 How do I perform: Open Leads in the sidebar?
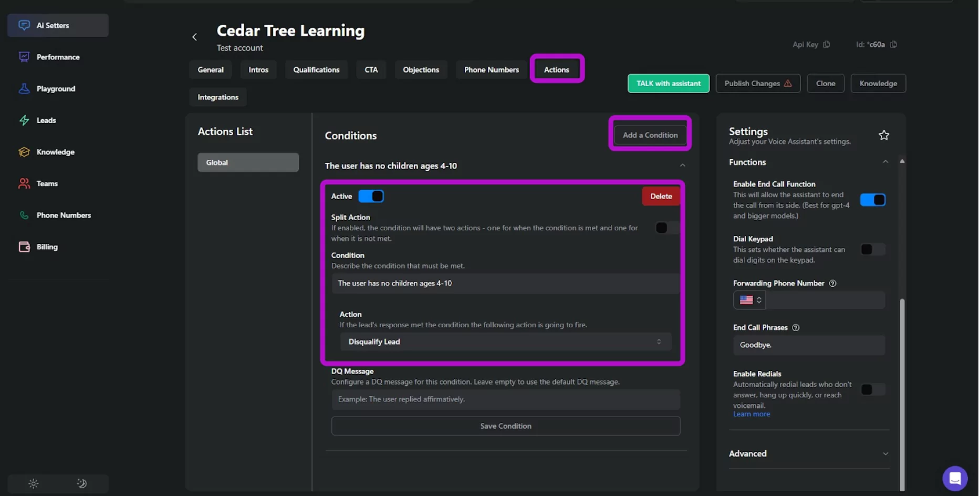(x=58, y=120)
